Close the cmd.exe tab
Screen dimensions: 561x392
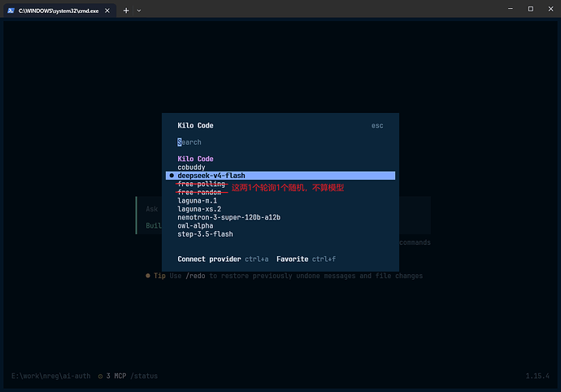click(107, 11)
